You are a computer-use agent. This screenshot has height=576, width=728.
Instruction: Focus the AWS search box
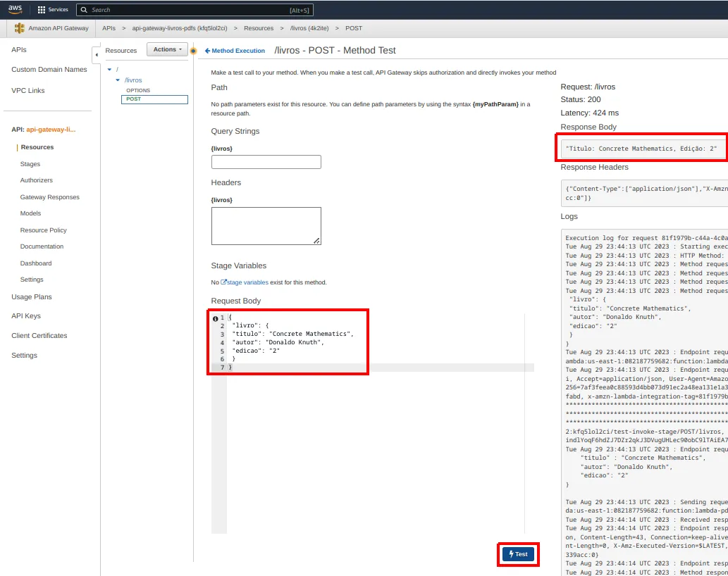[195, 10]
